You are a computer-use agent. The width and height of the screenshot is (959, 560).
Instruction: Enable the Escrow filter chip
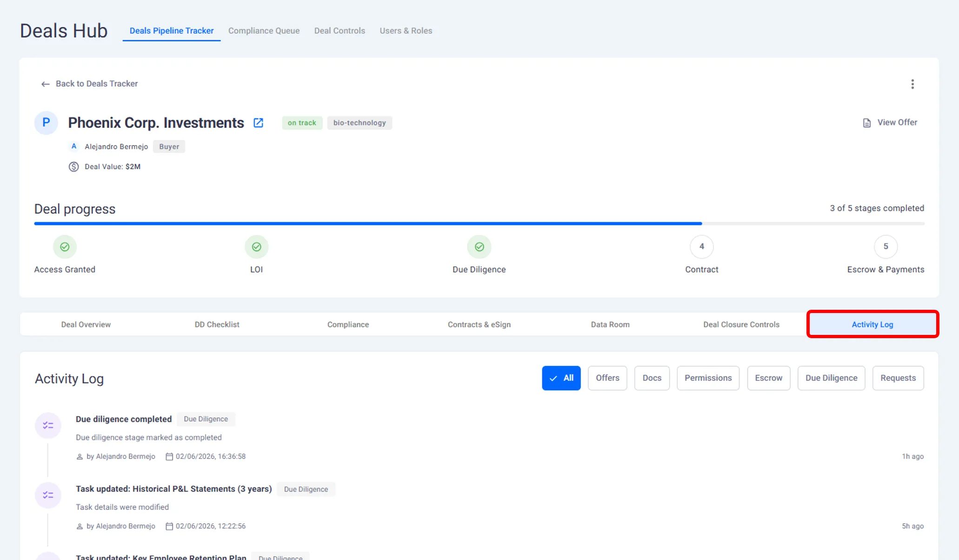(768, 378)
